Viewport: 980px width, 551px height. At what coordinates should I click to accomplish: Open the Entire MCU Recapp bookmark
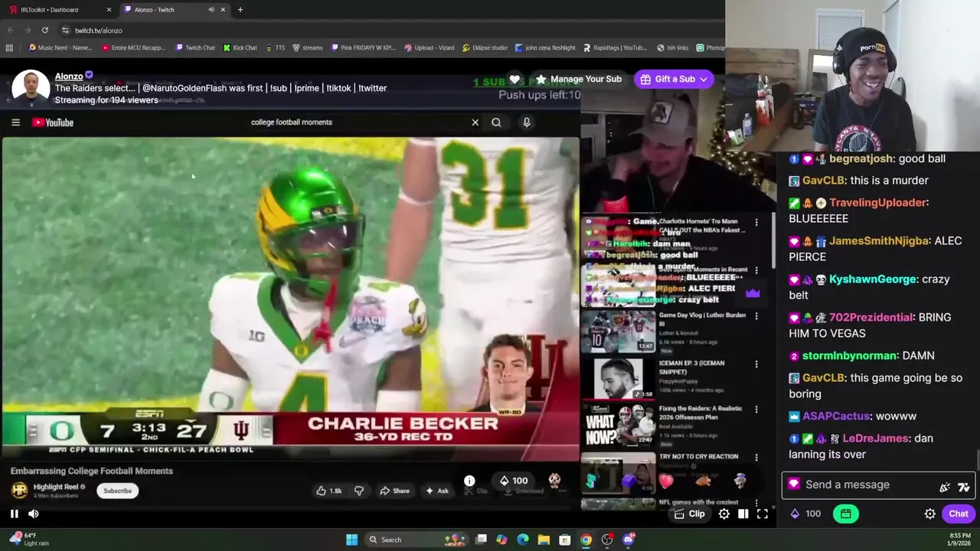click(x=133, y=47)
